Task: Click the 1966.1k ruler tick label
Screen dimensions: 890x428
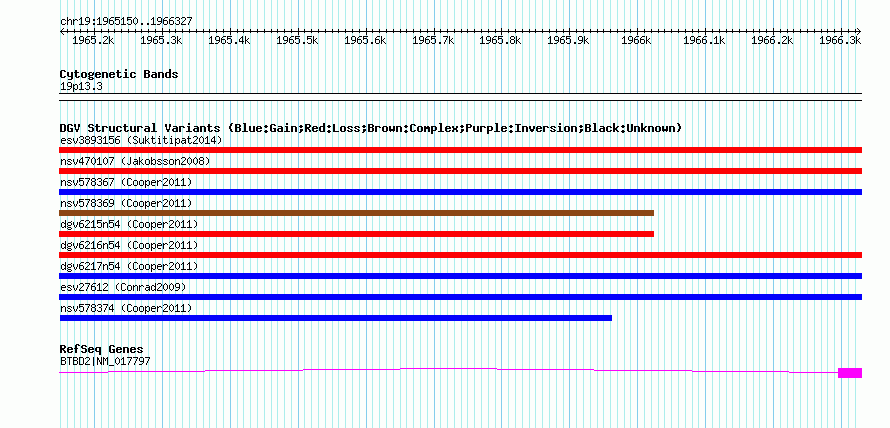Action: 704,40
